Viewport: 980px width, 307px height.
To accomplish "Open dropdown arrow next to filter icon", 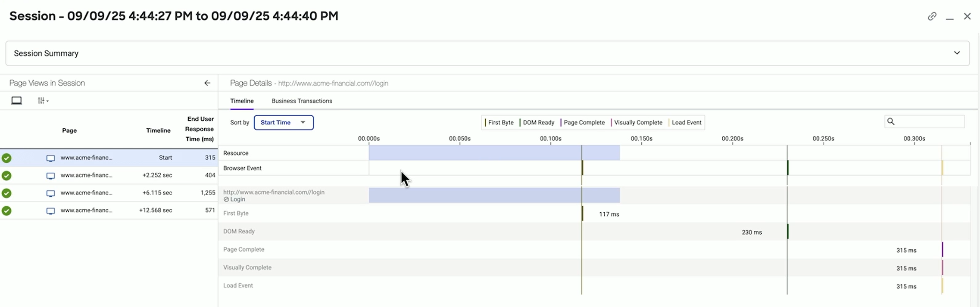I will pos(47,101).
